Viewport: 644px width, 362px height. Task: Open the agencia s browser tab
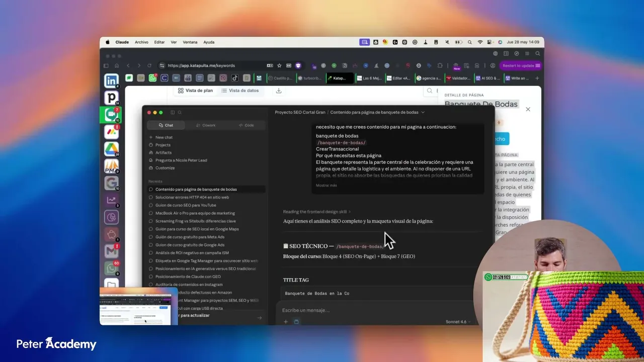429,78
